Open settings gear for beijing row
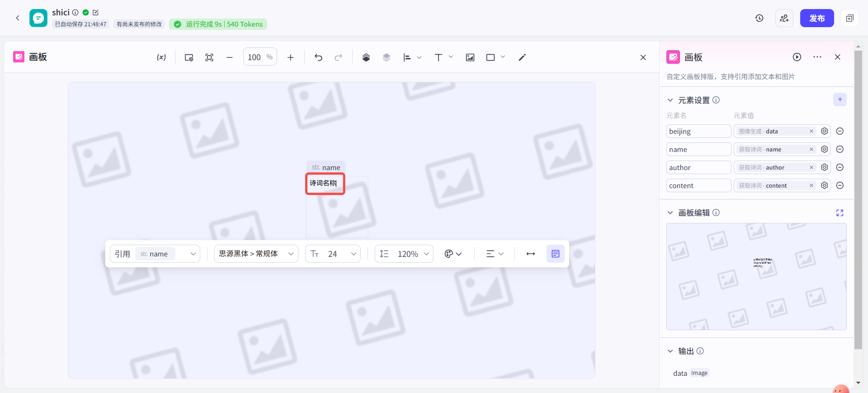This screenshot has width=868, height=393. click(825, 131)
